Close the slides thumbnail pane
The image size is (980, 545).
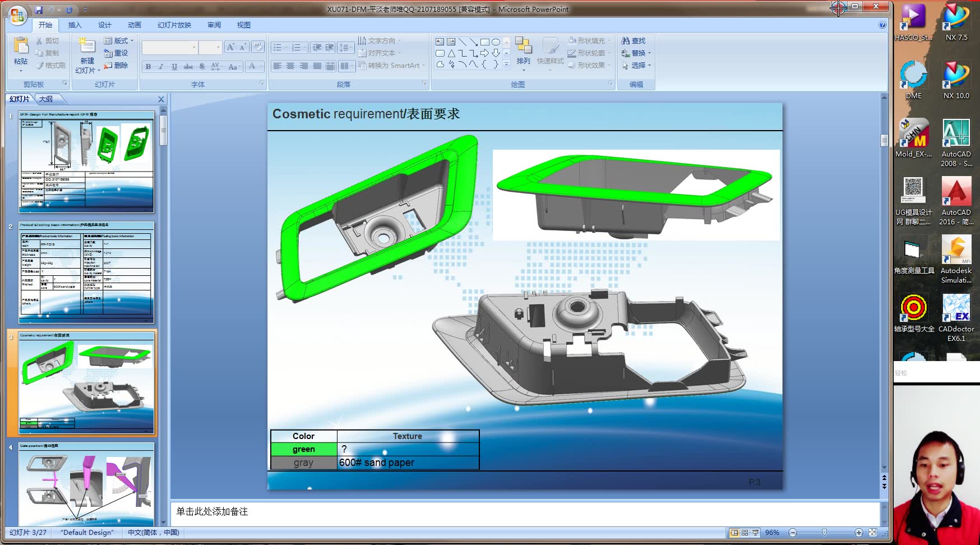(x=161, y=99)
